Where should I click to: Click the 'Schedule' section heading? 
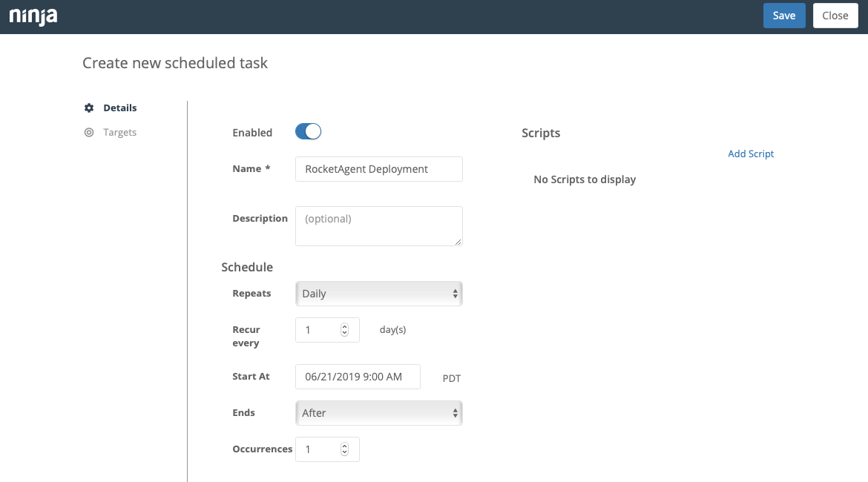[x=247, y=267]
